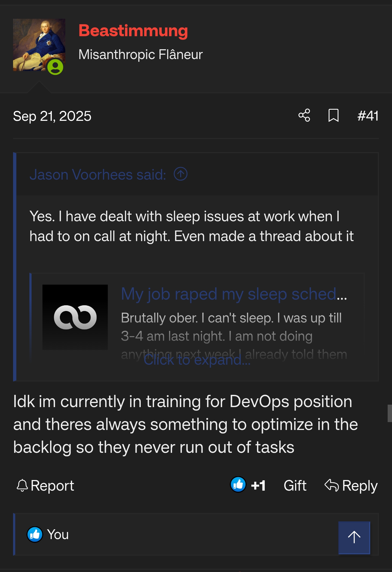The width and height of the screenshot is (392, 572).
Task: Report this post using the bell icon
Action: 23,485
